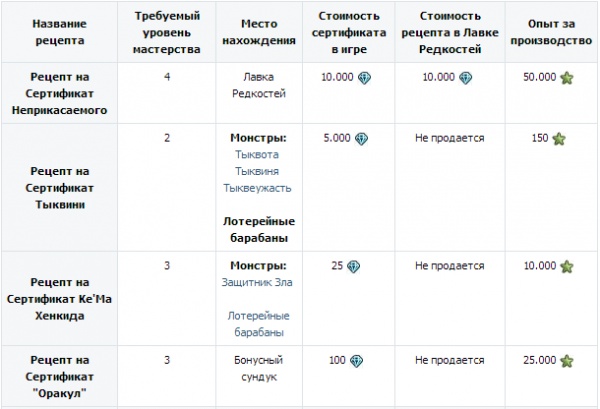Screen dimensions: 600x409
Task: Select the Рецепт на Сертификат "Оракул" cell
Action: (59, 376)
